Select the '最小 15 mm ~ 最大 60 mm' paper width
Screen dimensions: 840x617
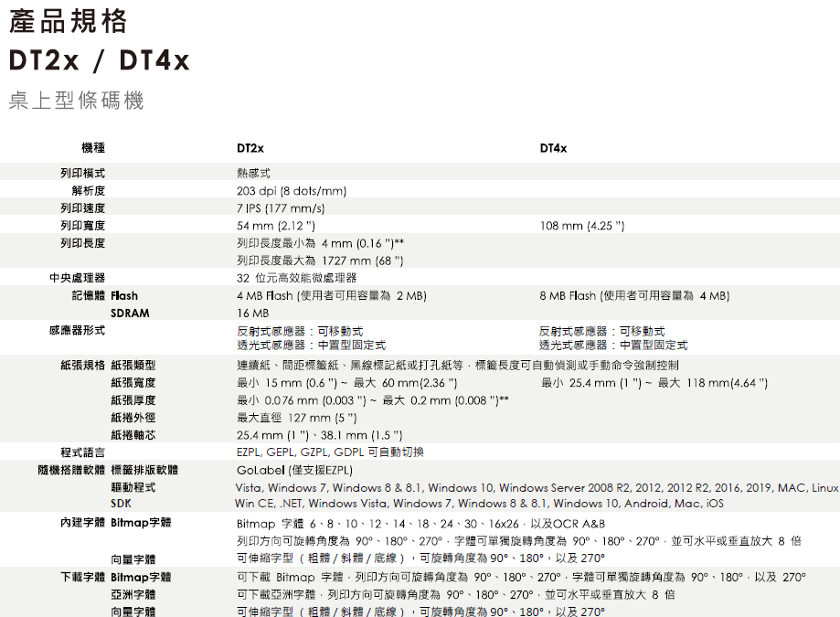click(347, 383)
